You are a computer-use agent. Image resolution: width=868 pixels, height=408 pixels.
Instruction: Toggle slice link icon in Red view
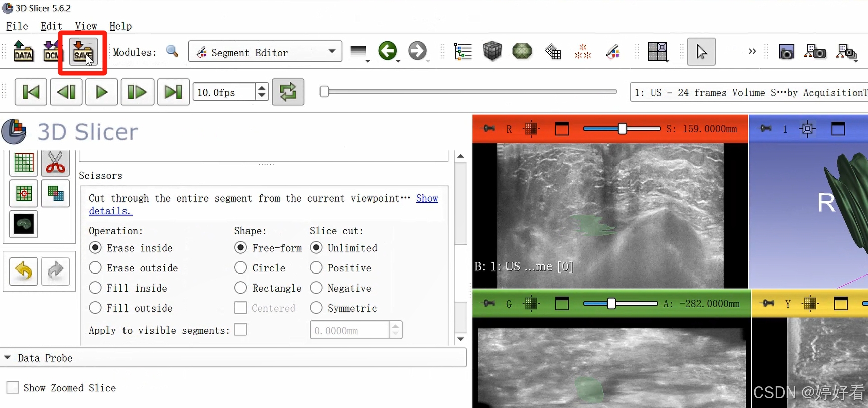tap(531, 129)
